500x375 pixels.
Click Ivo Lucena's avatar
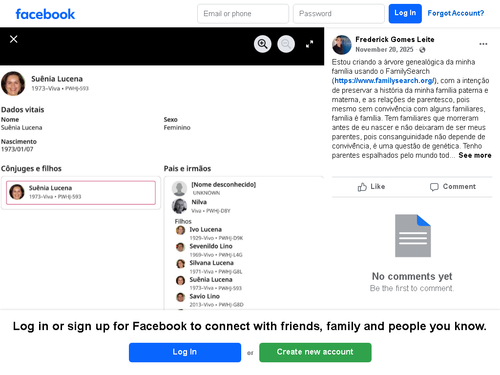pyautogui.click(x=180, y=230)
